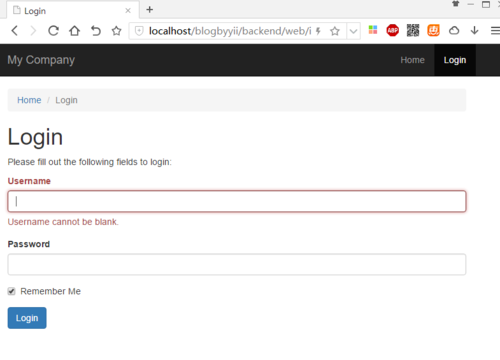Select Login in the top navbar

[x=455, y=60]
